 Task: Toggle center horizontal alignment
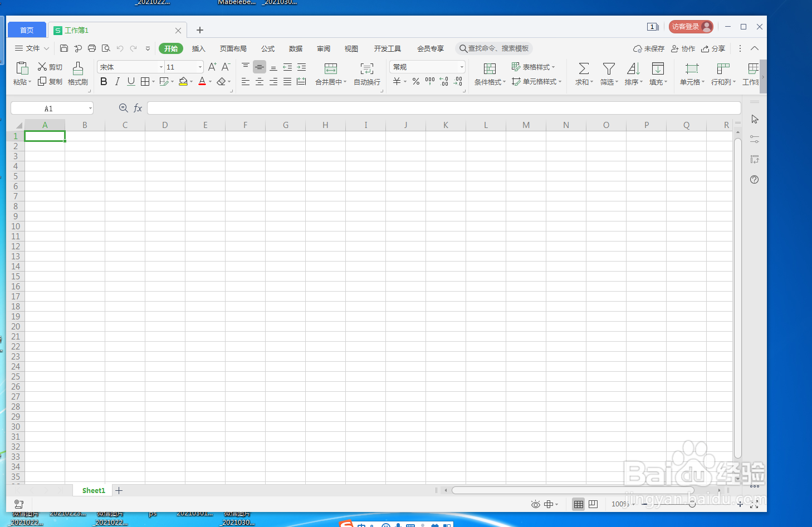coord(260,81)
